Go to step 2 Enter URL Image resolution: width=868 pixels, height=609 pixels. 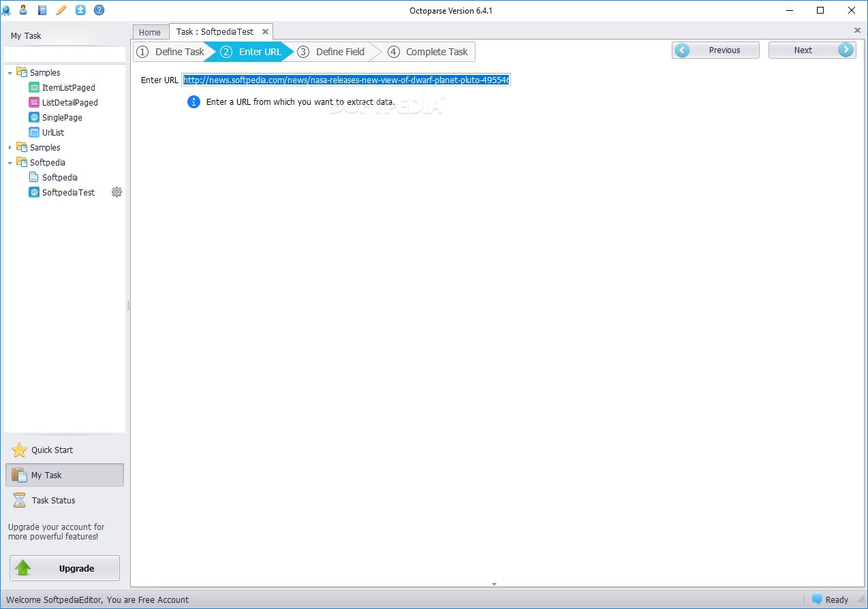pyautogui.click(x=251, y=52)
